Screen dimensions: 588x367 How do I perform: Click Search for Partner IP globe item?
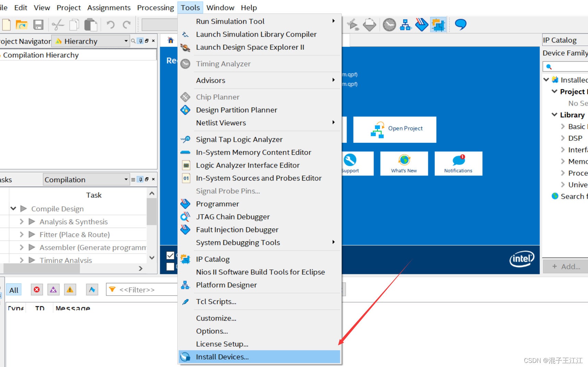[570, 196]
